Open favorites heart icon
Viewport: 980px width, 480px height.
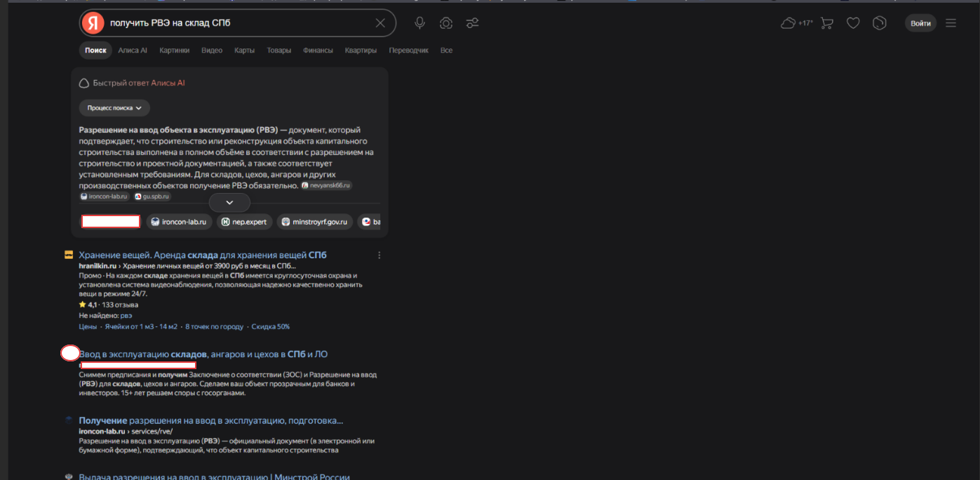coord(853,23)
